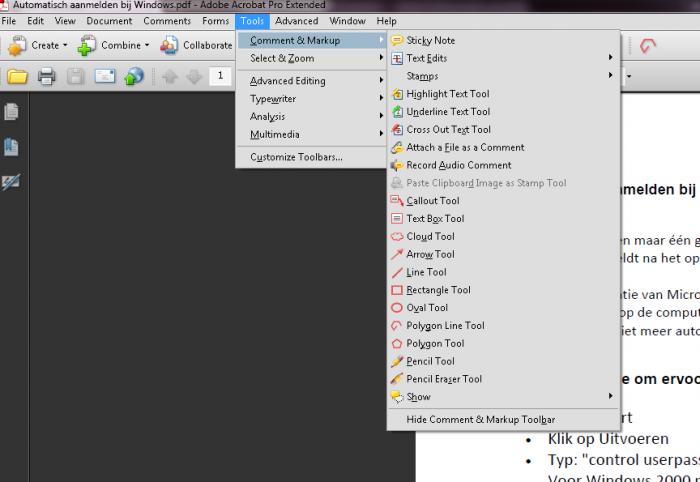
Task: Open the Advanced menu
Action: 296,21
